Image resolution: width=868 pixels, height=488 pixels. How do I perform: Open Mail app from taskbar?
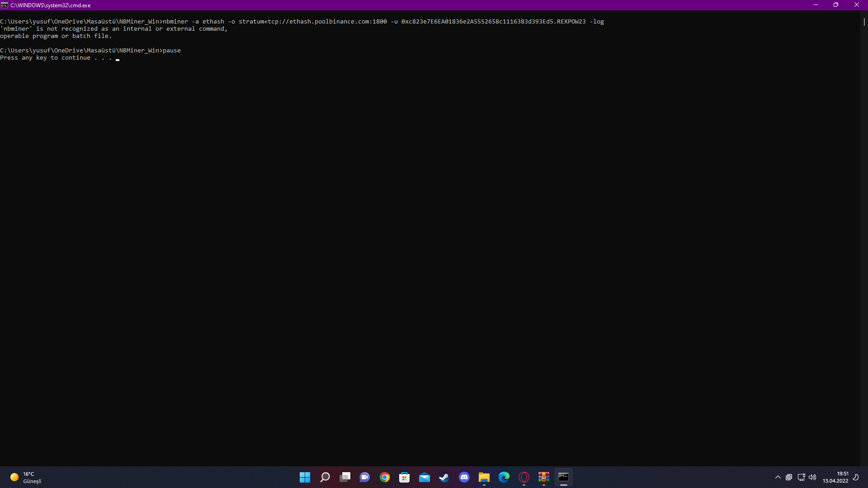point(424,477)
